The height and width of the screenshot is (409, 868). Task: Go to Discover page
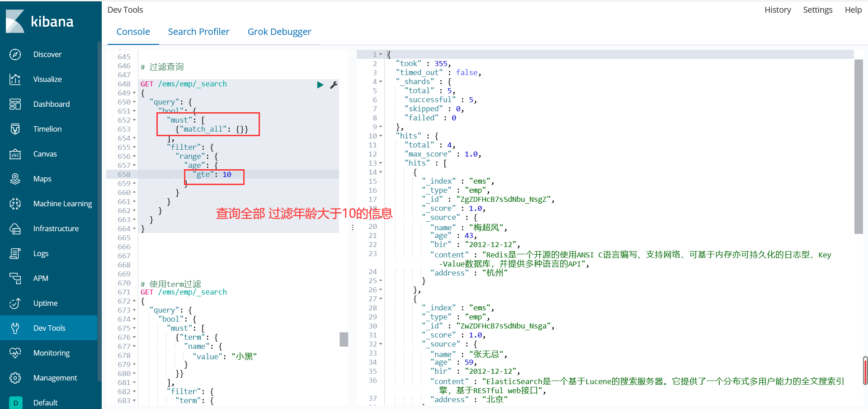(x=47, y=54)
